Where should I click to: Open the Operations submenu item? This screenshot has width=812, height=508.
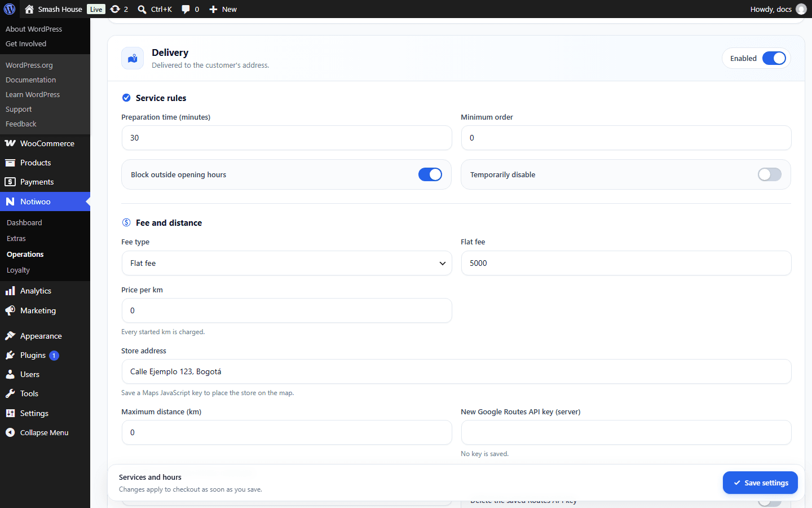click(x=25, y=255)
